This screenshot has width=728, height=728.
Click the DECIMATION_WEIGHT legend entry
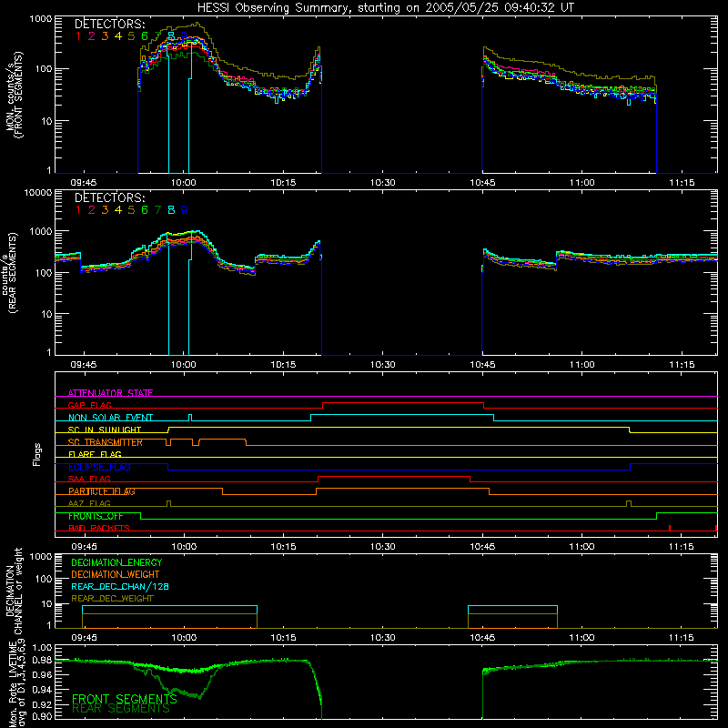pos(116,574)
